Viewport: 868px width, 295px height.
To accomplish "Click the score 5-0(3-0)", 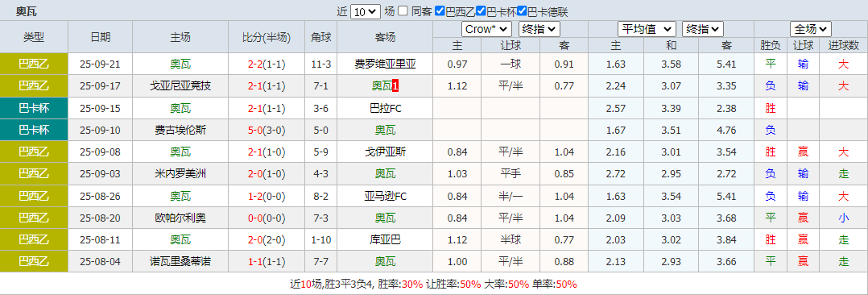I will point(267,131).
